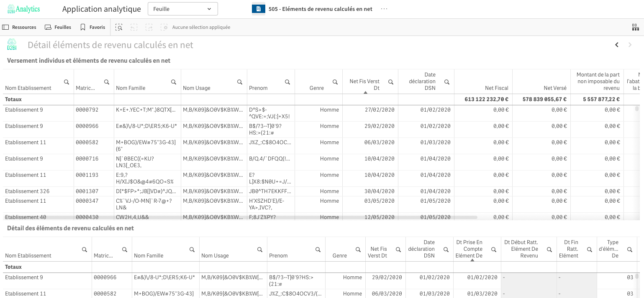Image resolution: width=644 pixels, height=298 pixels.
Task: Click the D2BI Analytics logo
Action: [x=23, y=9]
